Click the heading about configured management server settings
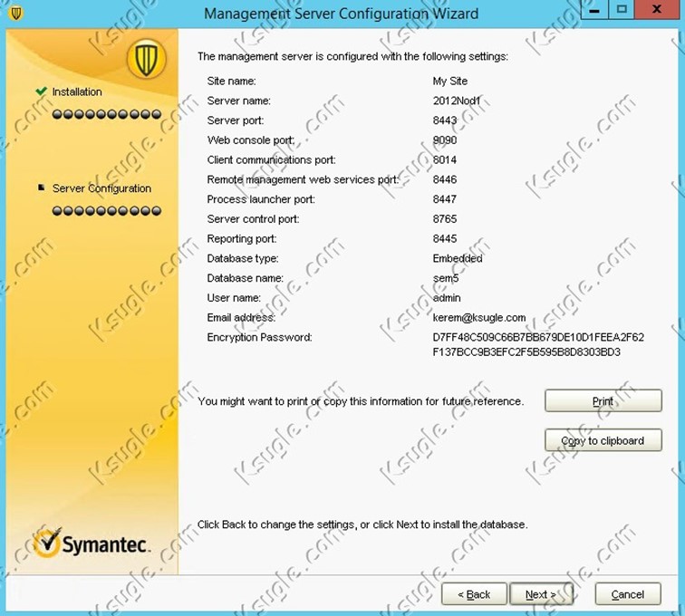This screenshot has width=685, height=616. click(352, 56)
